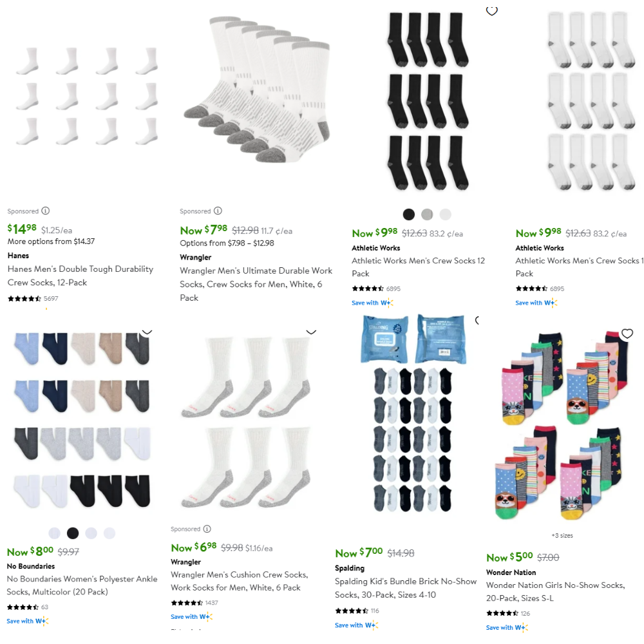Viewport: 644px width, 644px height.
Task: Click the No Boundaries multicolor ankle socks image
Action: pyautogui.click(x=82, y=420)
